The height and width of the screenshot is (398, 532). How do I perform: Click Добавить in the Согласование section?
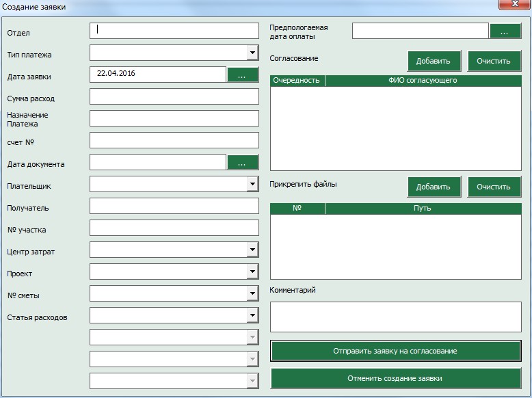pyautogui.click(x=434, y=61)
